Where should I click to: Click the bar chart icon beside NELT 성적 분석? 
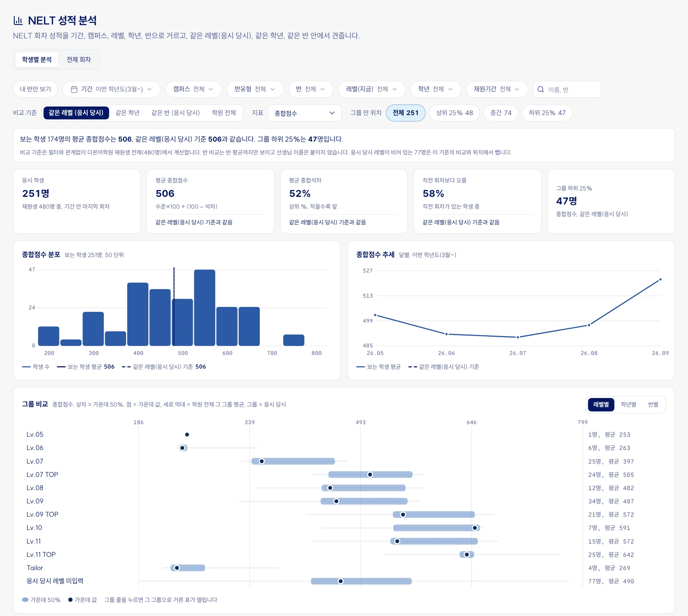click(18, 20)
